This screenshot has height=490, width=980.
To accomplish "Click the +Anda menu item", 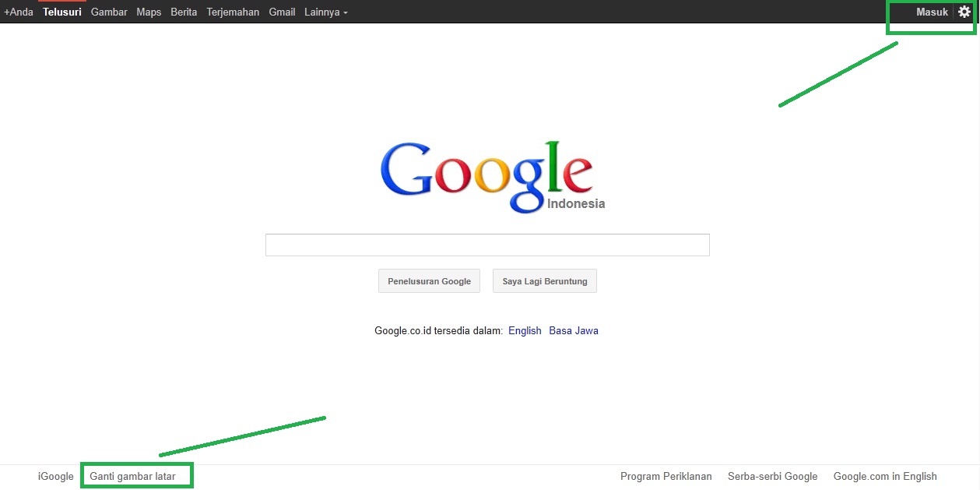I will [18, 12].
